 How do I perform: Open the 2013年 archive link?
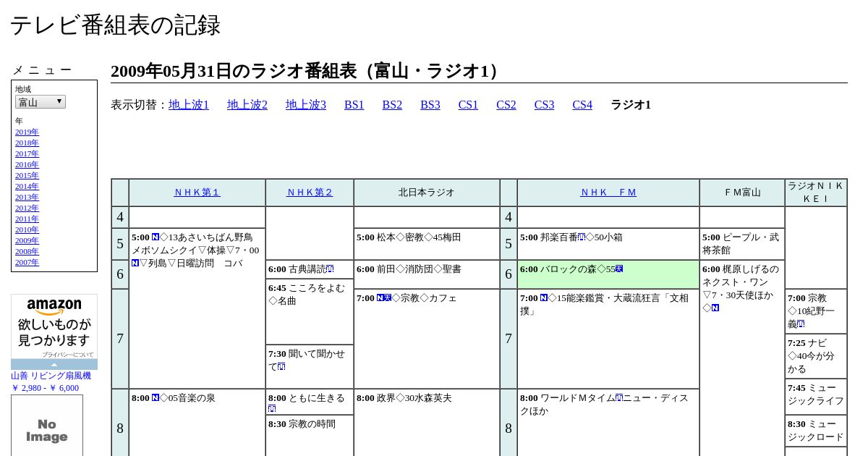pyautogui.click(x=27, y=197)
